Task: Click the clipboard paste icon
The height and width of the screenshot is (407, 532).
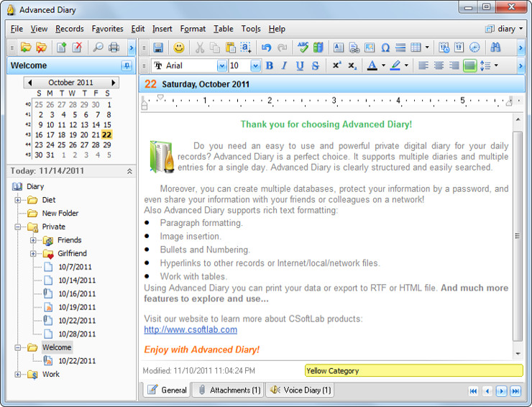Action: click(230, 47)
